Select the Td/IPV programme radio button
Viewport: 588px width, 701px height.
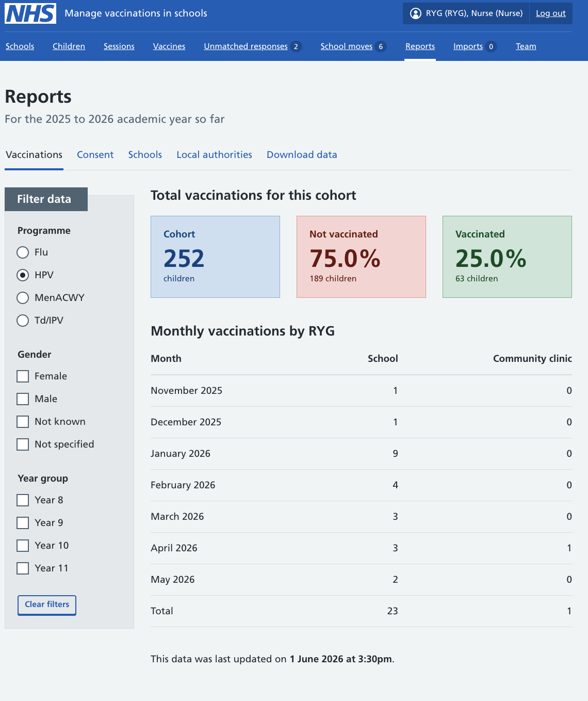click(23, 321)
